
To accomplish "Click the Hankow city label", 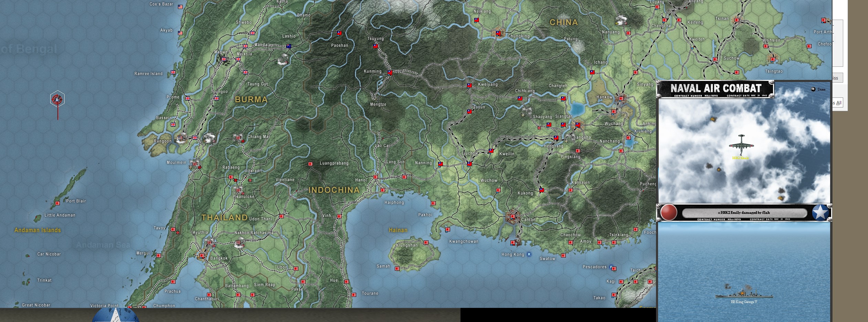I will click(604, 97).
